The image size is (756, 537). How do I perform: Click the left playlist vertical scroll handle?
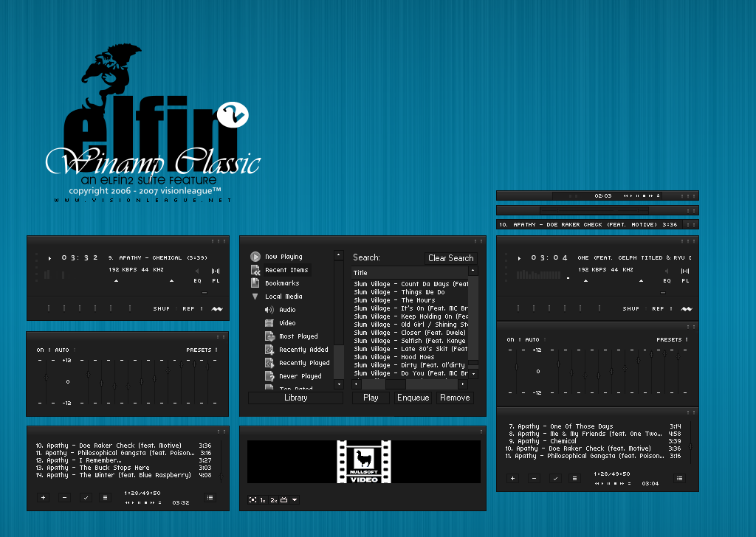pyautogui.click(x=221, y=477)
